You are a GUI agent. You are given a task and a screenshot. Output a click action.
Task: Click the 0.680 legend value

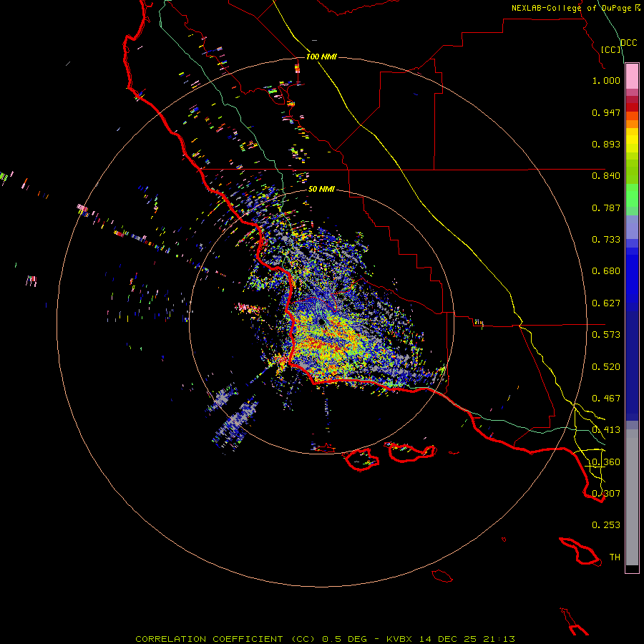tap(606, 271)
